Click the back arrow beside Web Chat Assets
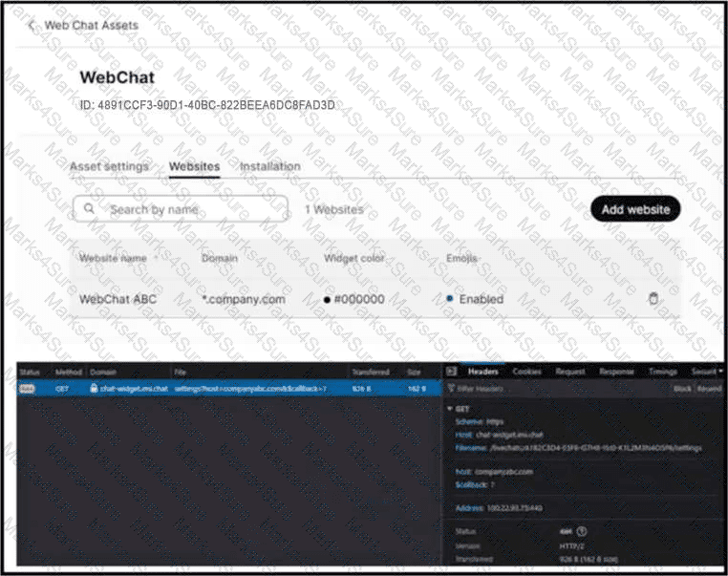This screenshot has width=728, height=576. [32, 26]
